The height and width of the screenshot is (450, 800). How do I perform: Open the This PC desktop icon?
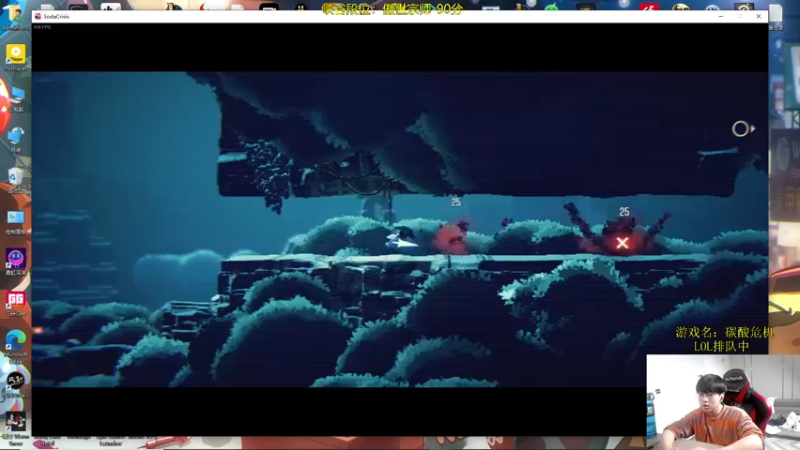click(16, 98)
